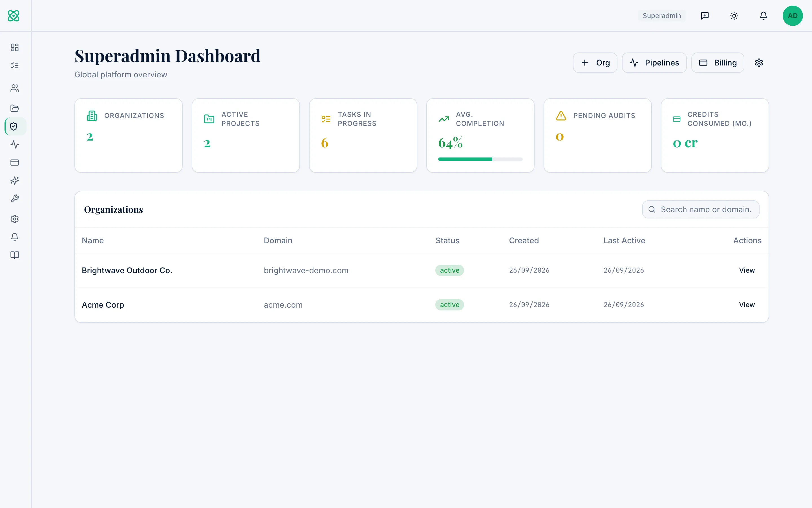Click the acme.com domain cell
812x508 pixels.
pyautogui.click(x=283, y=305)
